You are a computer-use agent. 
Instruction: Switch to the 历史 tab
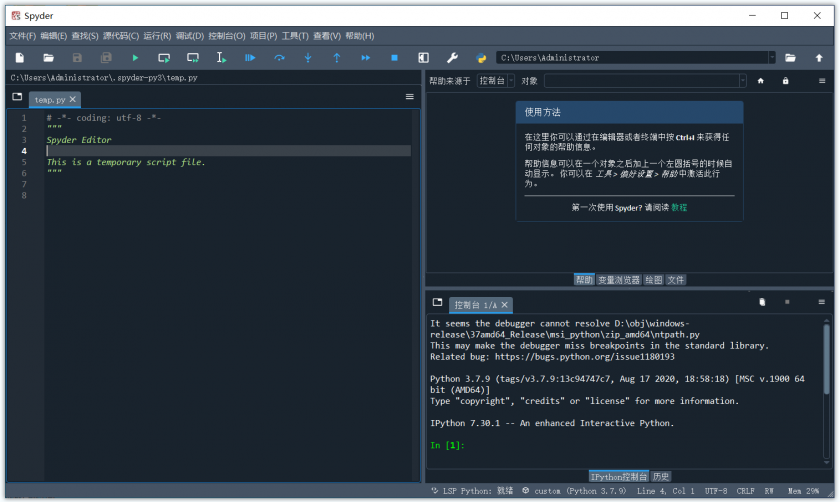pos(661,476)
